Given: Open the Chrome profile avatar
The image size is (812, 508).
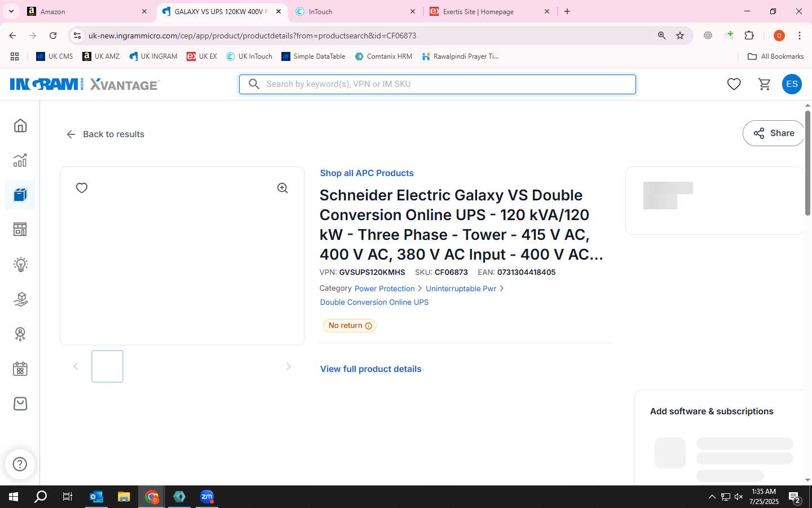Looking at the screenshot, I should (779, 36).
